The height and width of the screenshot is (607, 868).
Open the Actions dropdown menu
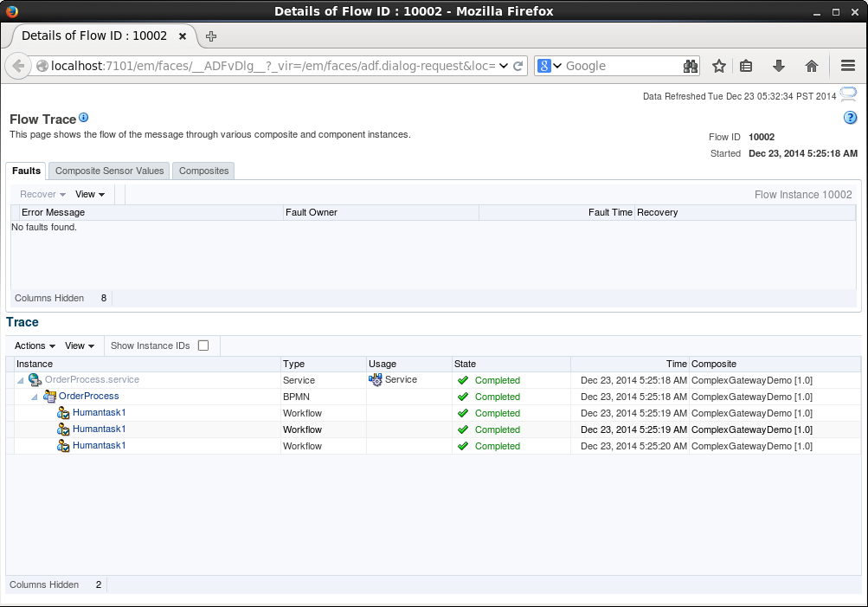pyautogui.click(x=31, y=345)
